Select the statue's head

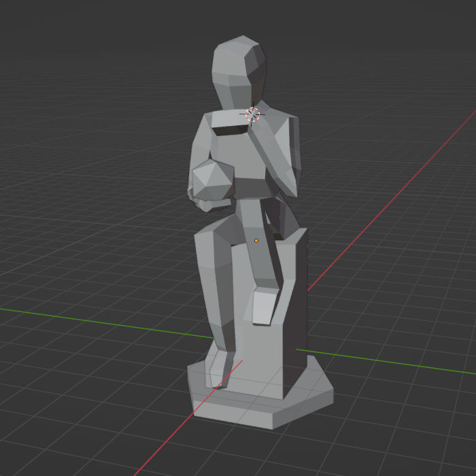tap(239, 72)
